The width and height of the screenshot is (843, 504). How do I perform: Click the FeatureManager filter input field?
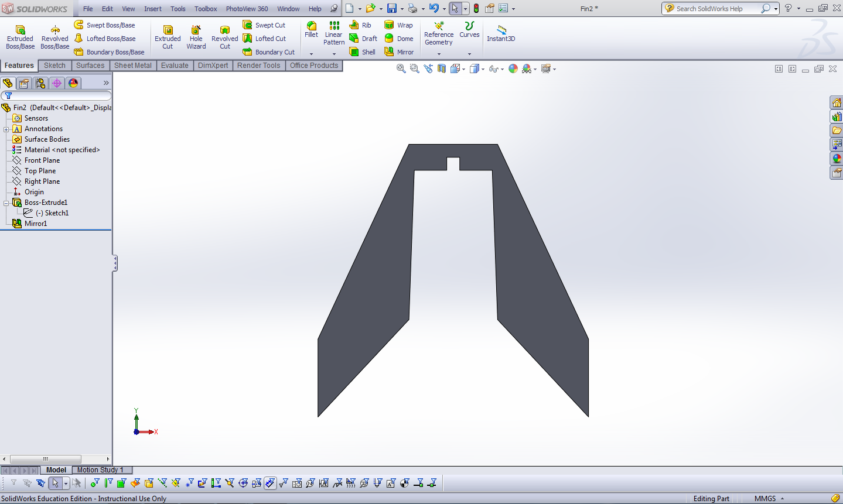(x=56, y=95)
